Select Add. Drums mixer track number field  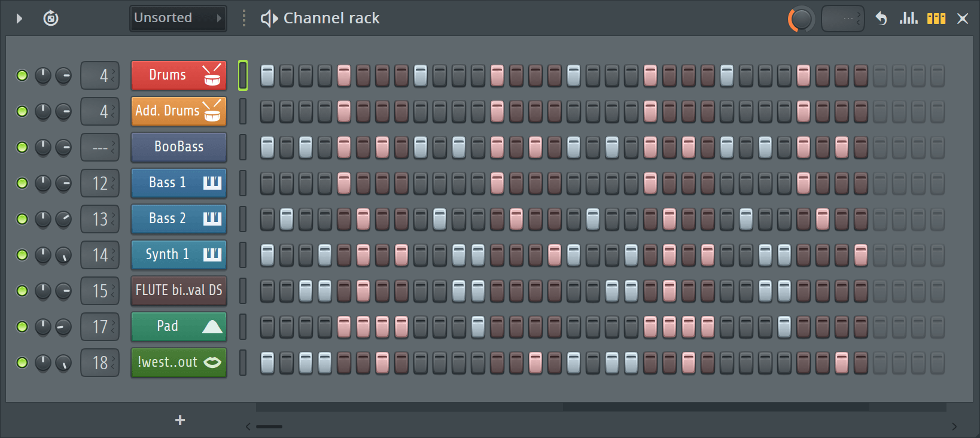click(x=100, y=111)
